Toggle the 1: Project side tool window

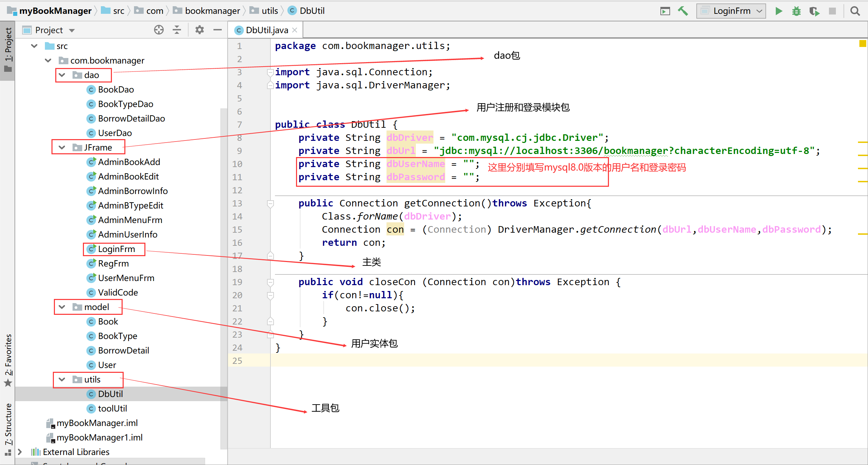(x=8, y=50)
